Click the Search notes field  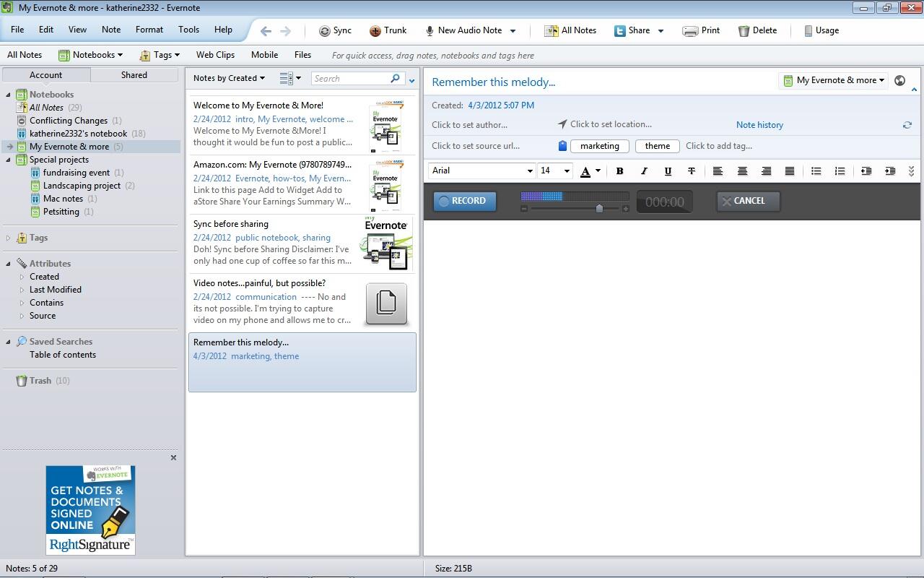(x=352, y=78)
